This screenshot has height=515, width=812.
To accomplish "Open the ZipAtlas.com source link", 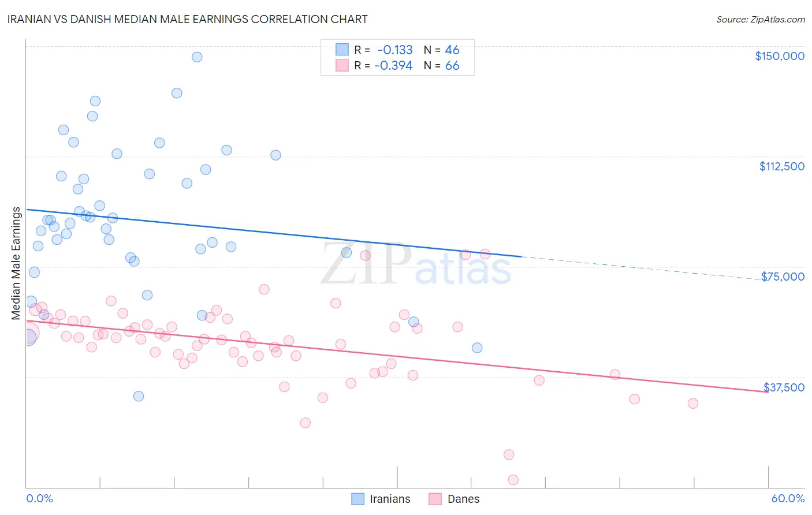I will [x=761, y=19].
